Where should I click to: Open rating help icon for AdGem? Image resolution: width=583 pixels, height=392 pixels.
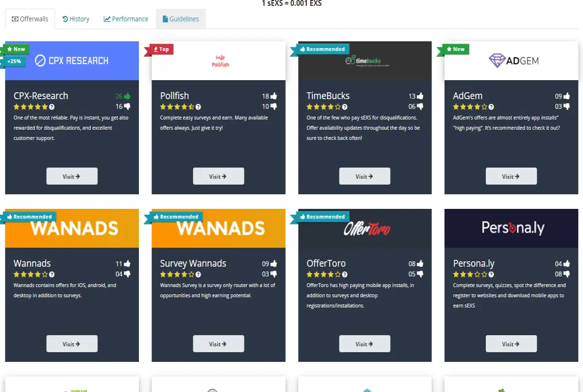tap(491, 107)
